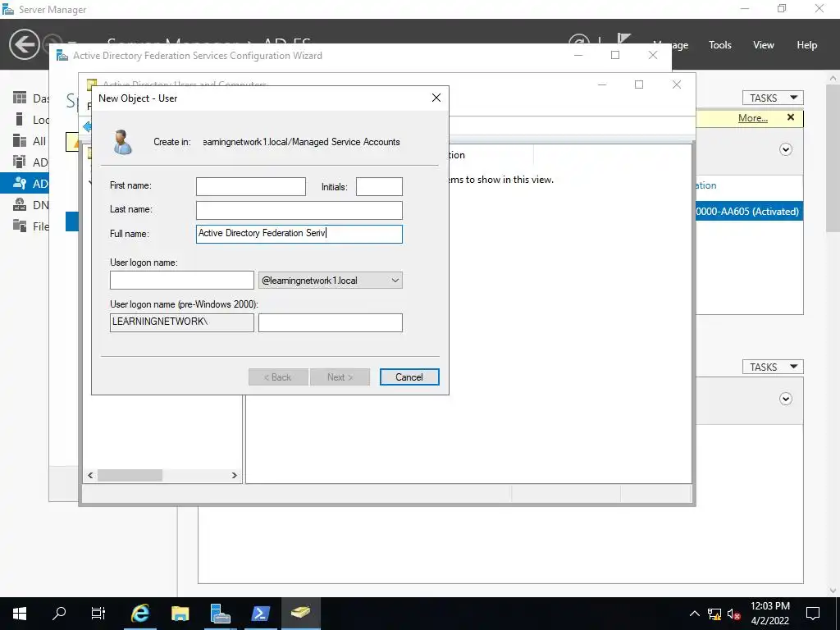Click the More... link in notification bar
840x630 pixels.
[x=753, y=118]
